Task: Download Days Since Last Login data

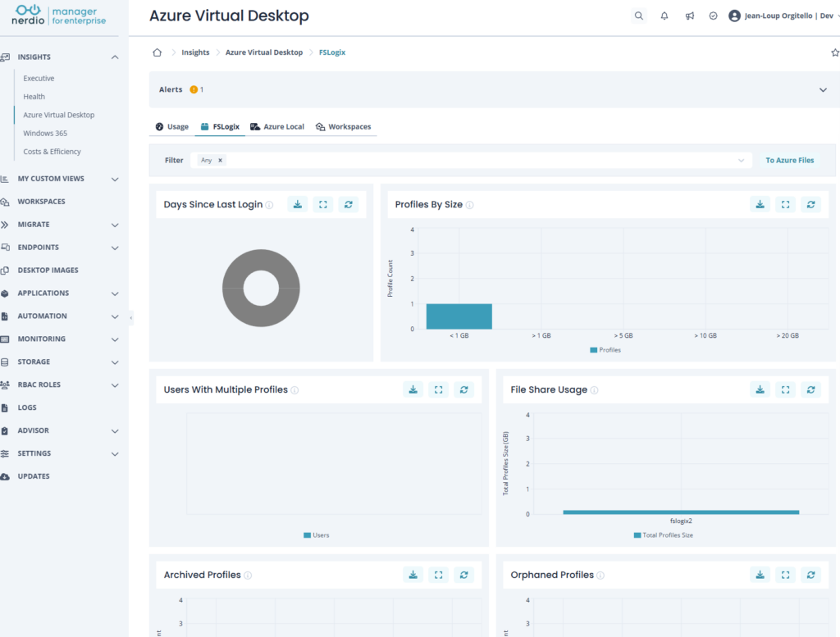Action: (x=297, y=204)
